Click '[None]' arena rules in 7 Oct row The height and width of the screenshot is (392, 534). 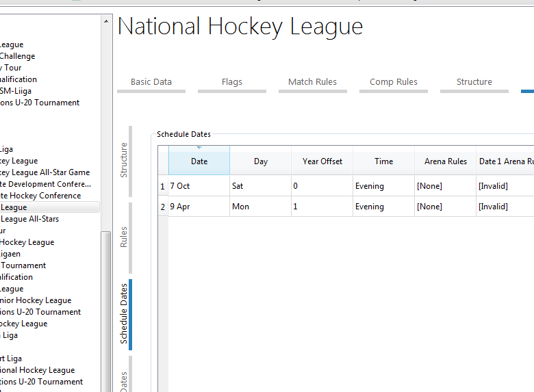(x=446, y=186)
